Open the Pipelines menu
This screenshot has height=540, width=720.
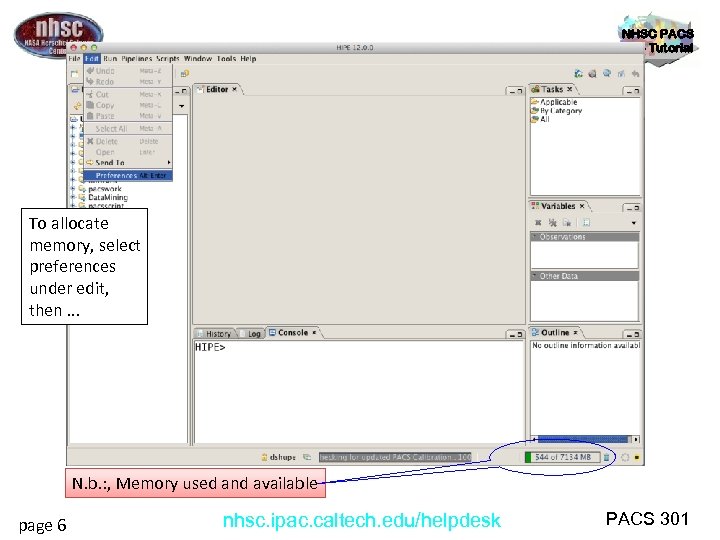136,59
